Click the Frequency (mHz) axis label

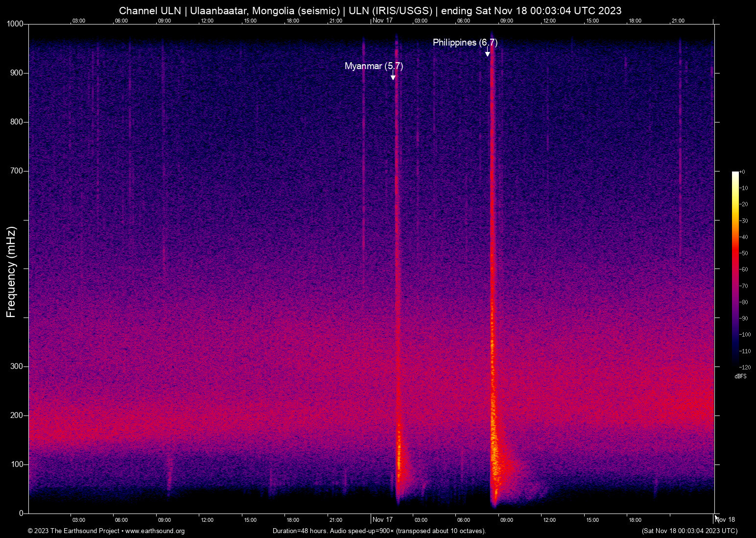[x=11, y=272]
